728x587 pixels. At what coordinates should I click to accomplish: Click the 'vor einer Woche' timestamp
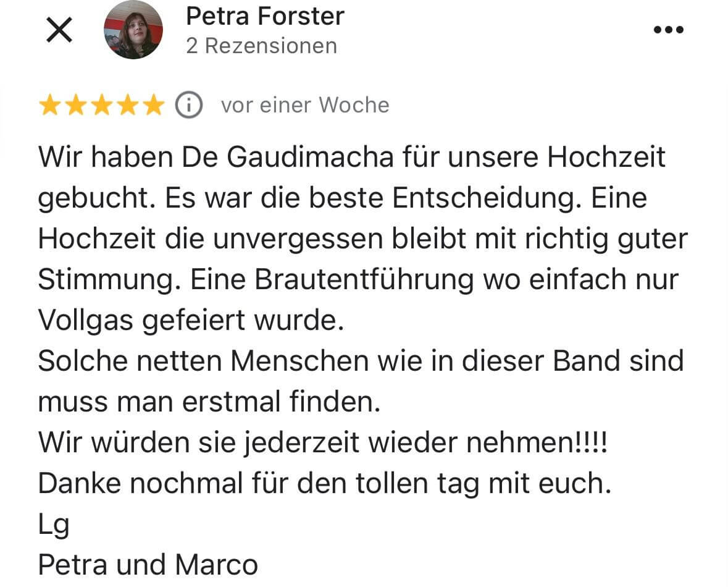pos(305,105)
